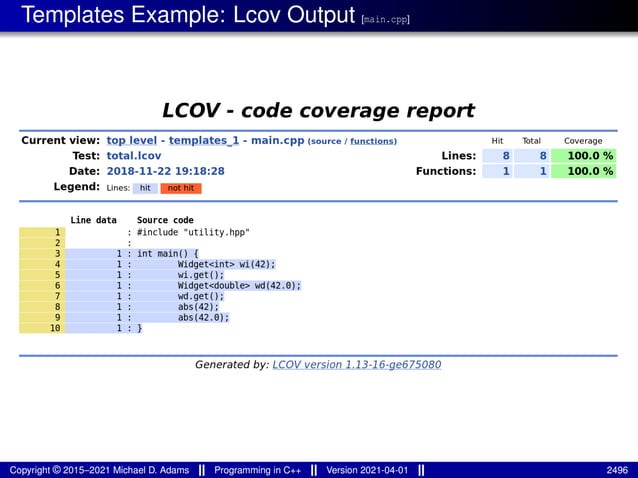The height and width of the screenshot is (478, 638).
Task: Click the 'Hit' column header
Action: [497, 141]
